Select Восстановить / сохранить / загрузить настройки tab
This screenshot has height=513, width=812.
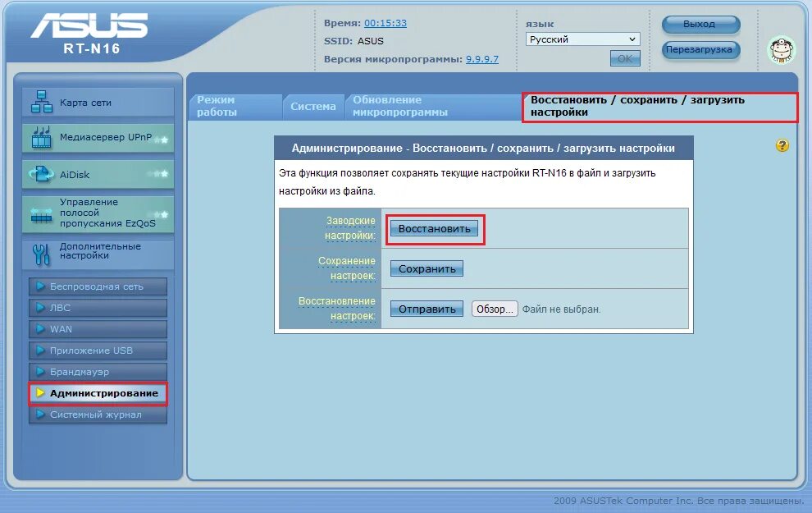tap(659, 107)
